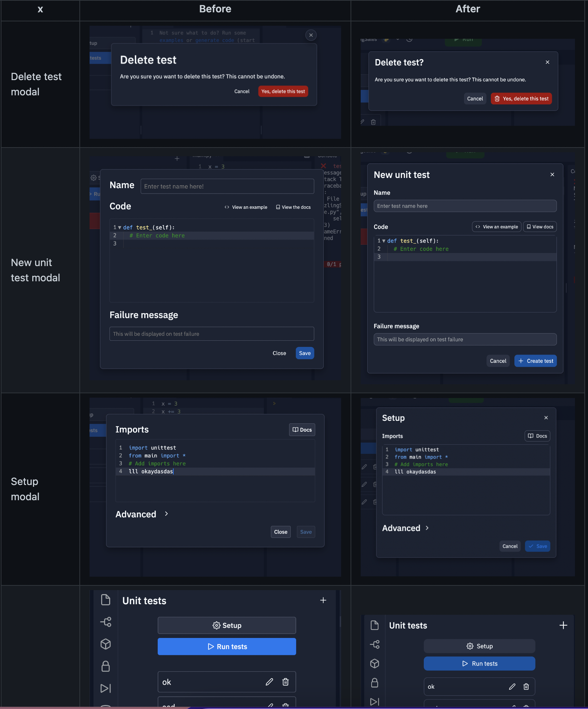588x709 pixels.
Task: Click Setup button in After Unit tests panel
Action: (x=479, y=646)
